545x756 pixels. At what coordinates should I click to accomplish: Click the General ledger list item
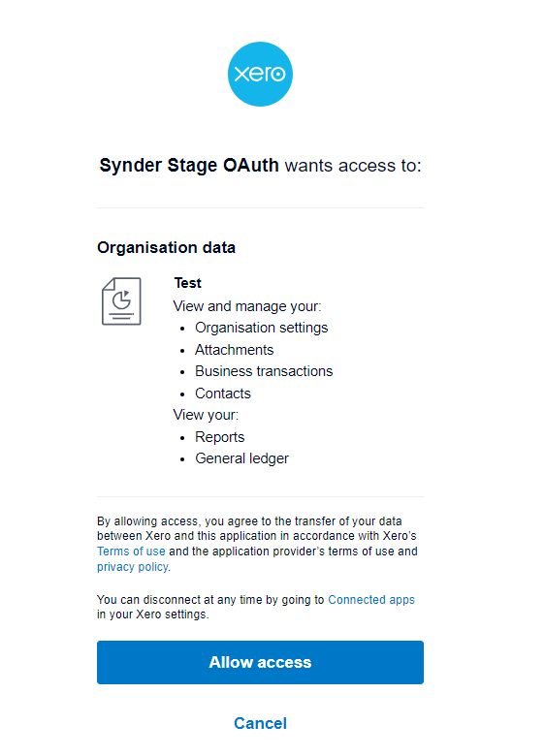(241, 458)
